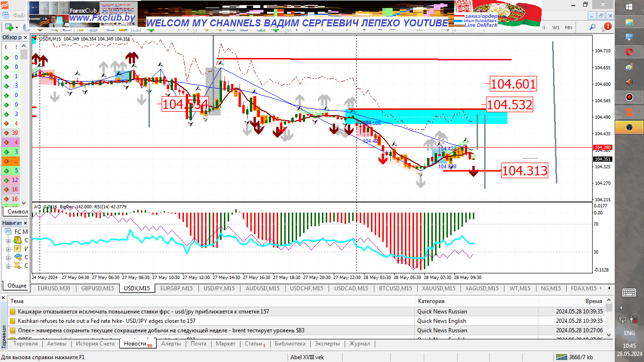Open the chat notifications icon with badge 1
644x362 pixels.
606,27
